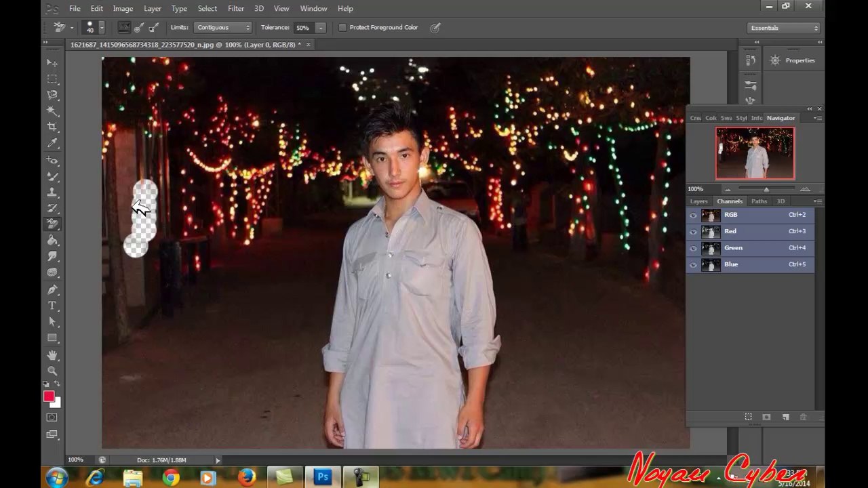
Task: Click the background color swatch
Action: click(57, 403)
